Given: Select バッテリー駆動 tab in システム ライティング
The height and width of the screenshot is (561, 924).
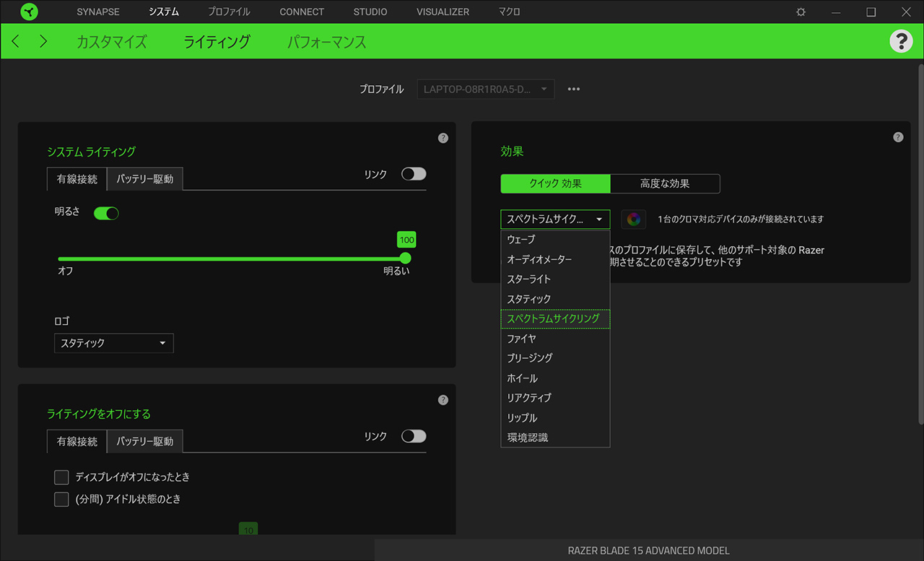Looking at the screenshot, I should pos(145,179).
